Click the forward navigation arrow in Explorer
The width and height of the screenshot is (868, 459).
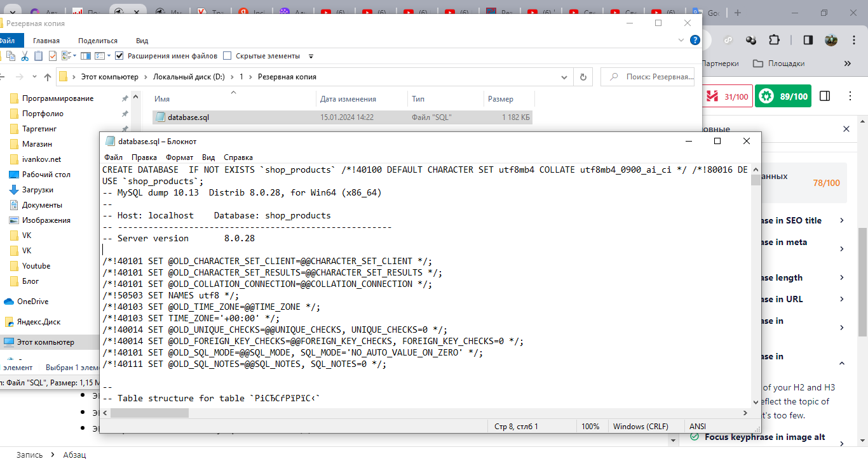pos(20,77)
